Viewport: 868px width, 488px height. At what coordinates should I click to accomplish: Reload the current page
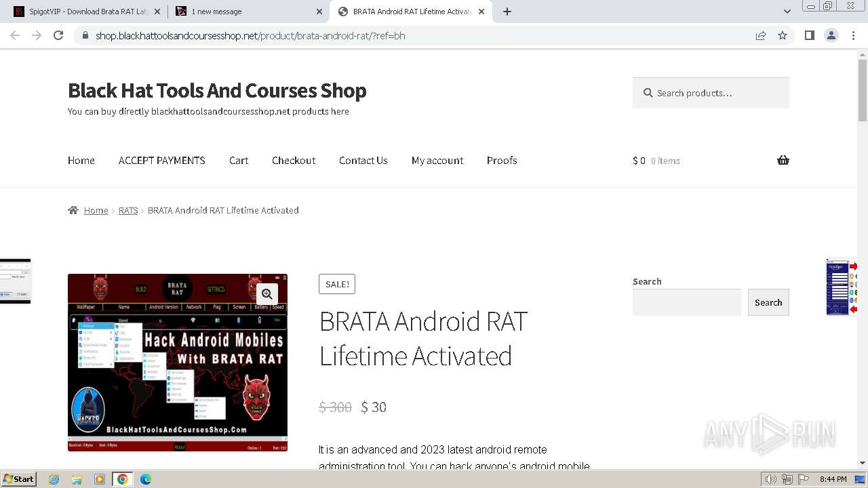point(58,35)
